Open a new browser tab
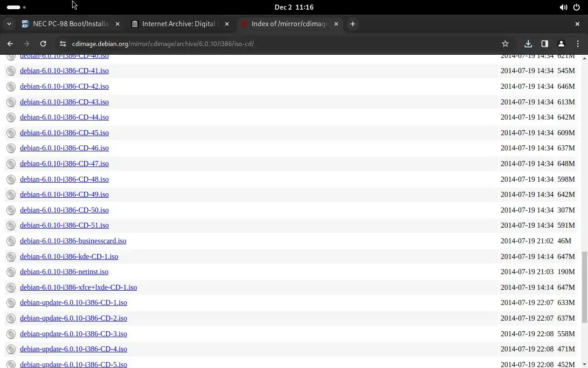This screenshot has width=588, height=368. pyautogui.click(x=353, y=24)
